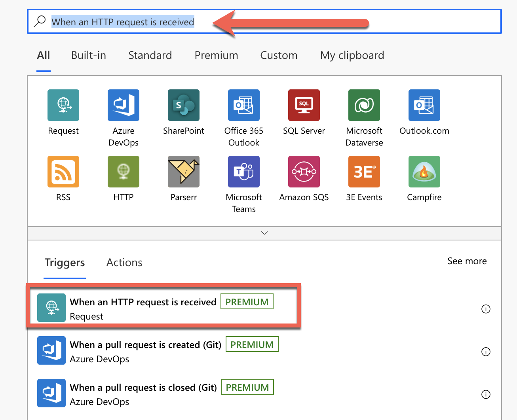Show the Custom connectors tab
517x420 pixels.
279,55
